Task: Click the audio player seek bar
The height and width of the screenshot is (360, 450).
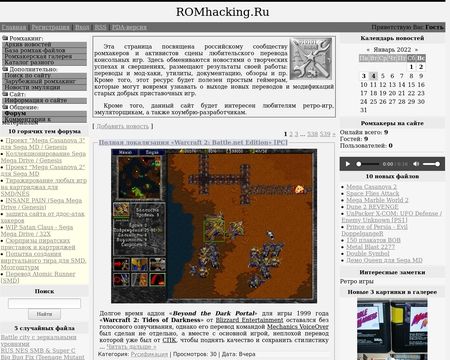Action: coord(368,164)
